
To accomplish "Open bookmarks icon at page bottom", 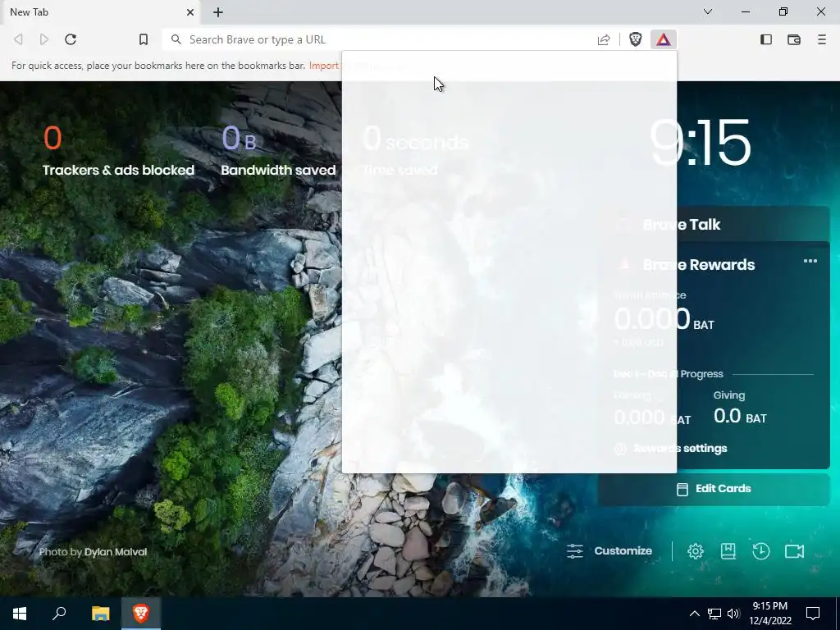I will tap(728, 551).
